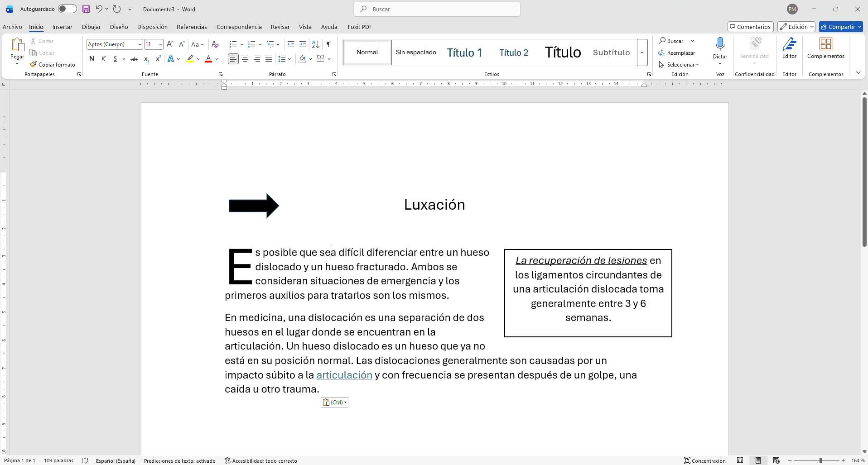Click the Comentarios button
The height and width of the screenshot is (465, 868).
click(x=750, y=27)
